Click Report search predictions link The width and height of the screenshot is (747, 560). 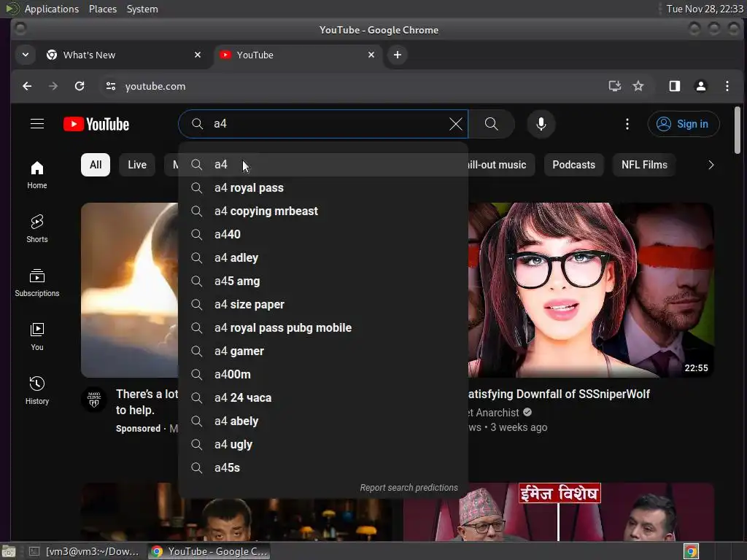[409, 488]
